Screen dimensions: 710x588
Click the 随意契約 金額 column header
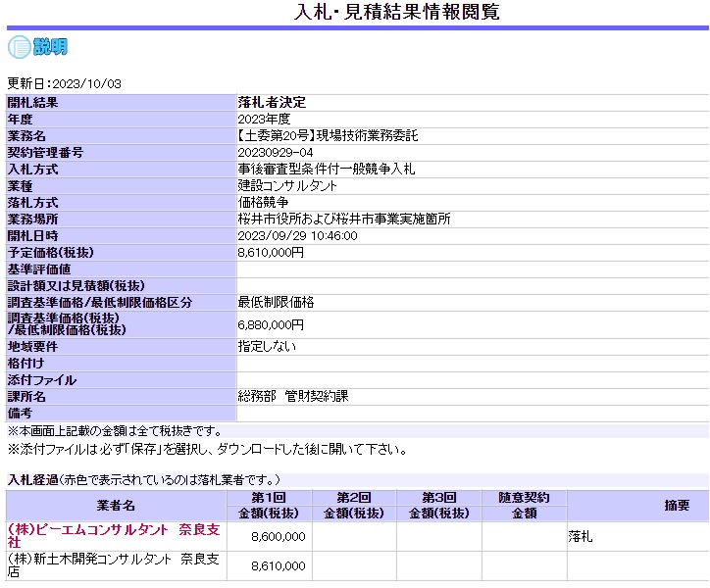524,506
